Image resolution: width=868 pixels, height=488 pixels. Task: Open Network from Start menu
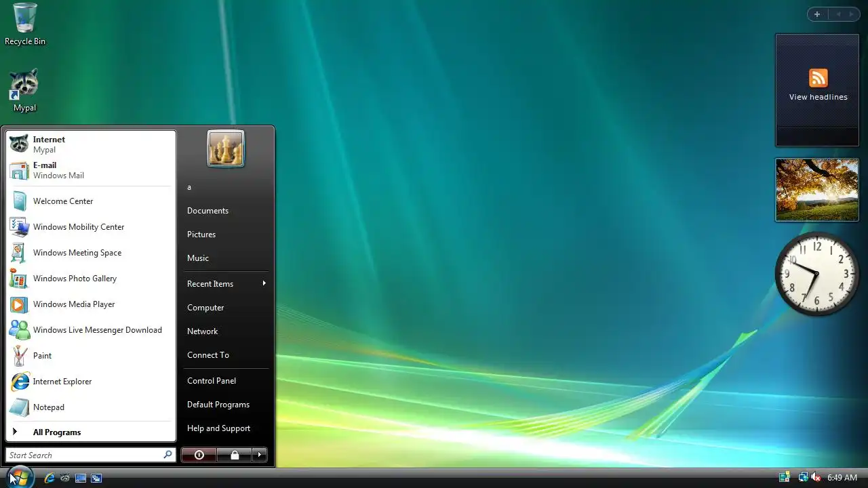226,331
